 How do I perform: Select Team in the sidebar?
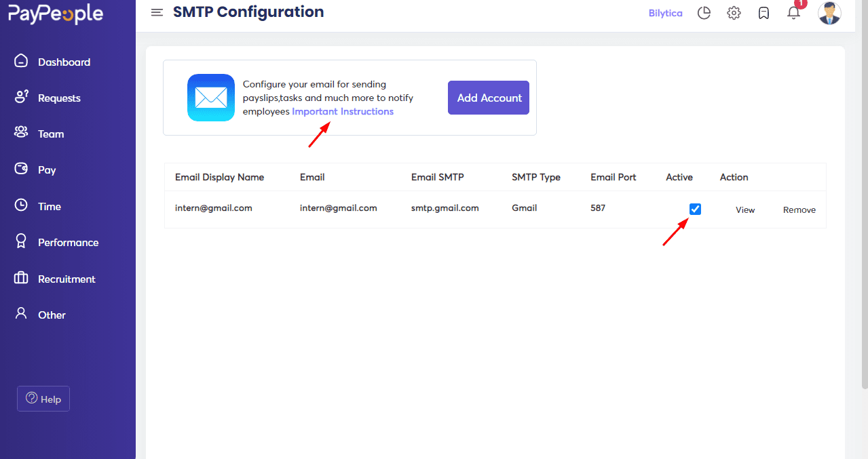point(51,134)
